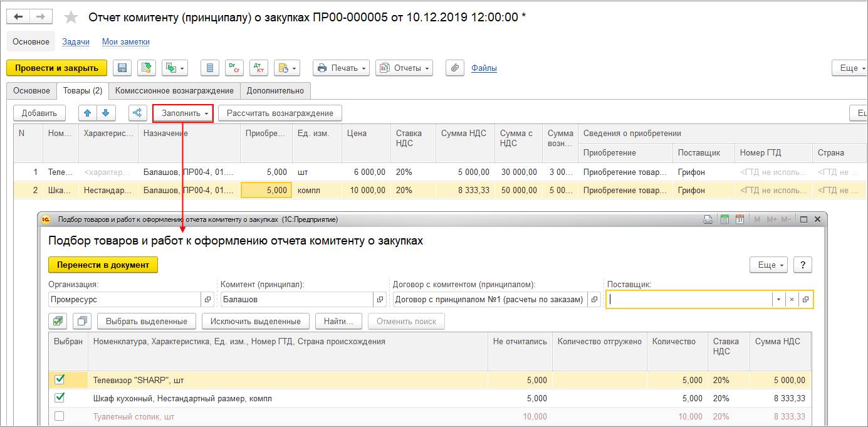Image resolution: width=868 pixels, height=427 pixels.
Task: Move row up with up arrow
Action: [88, 113]
